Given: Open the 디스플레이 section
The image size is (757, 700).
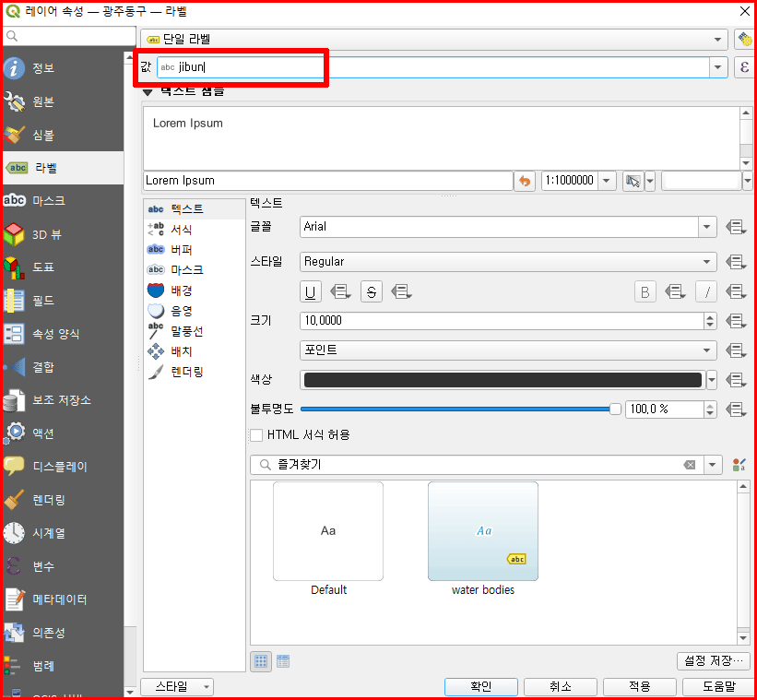Looking at the screenshot, I should point(63,467).
